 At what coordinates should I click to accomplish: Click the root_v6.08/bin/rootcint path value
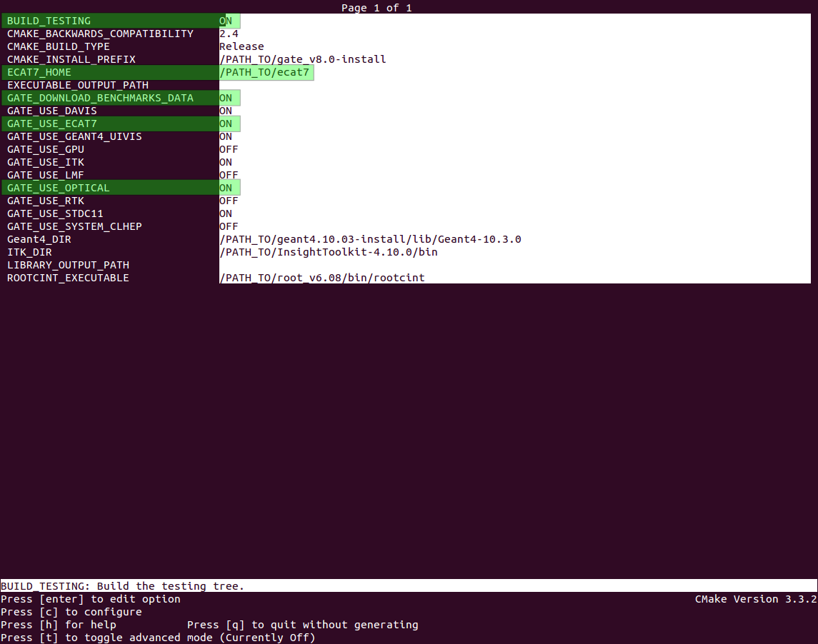pyautogui.click(x=322, y=278)
